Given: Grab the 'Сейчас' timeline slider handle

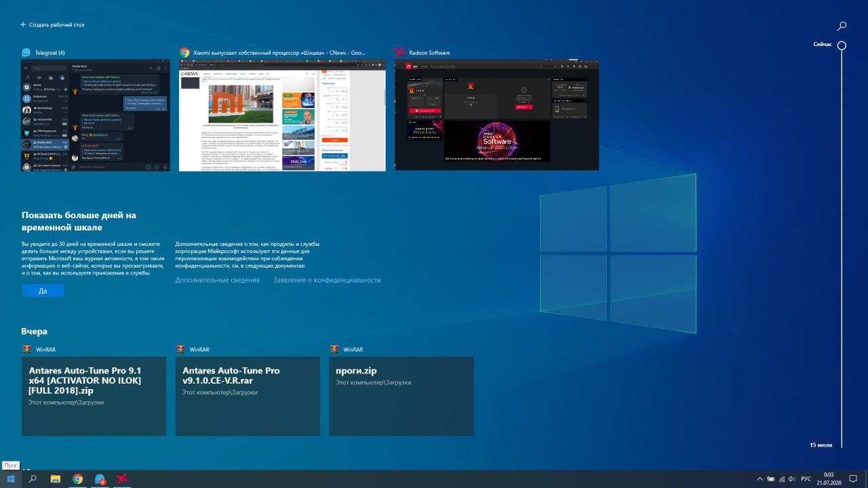Looking at the screenshot, I should coord(842,46).
